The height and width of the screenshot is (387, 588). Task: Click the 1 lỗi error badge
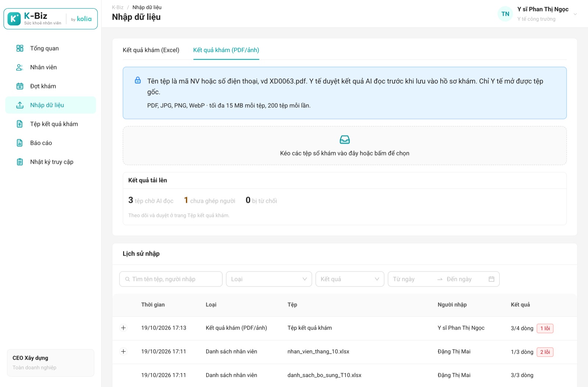coord(545,328)
